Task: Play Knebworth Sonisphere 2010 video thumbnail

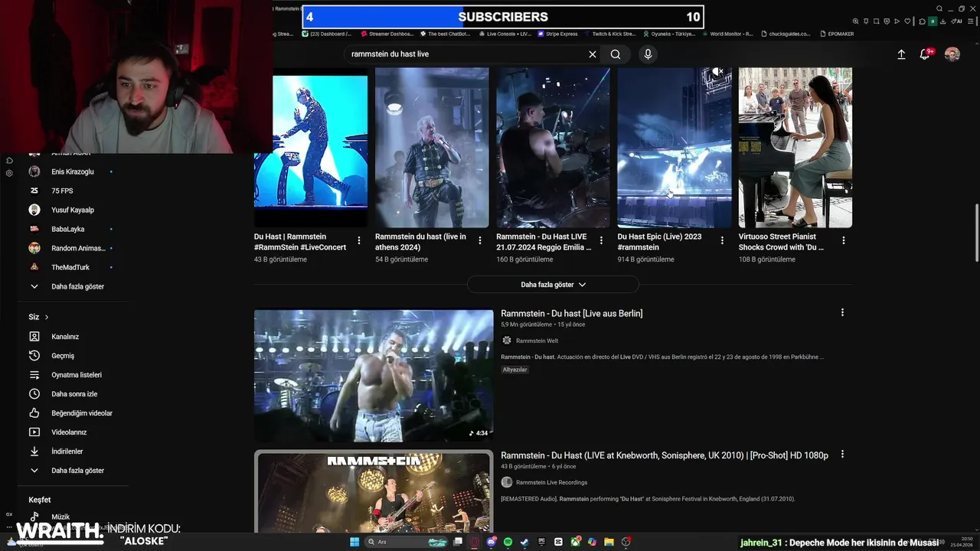Action: (374, 491)
